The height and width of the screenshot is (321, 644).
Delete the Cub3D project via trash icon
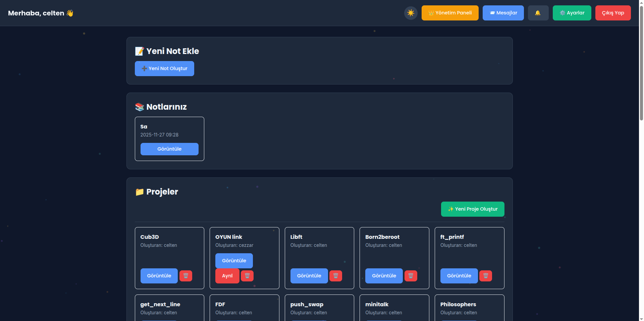coord(185,276)
